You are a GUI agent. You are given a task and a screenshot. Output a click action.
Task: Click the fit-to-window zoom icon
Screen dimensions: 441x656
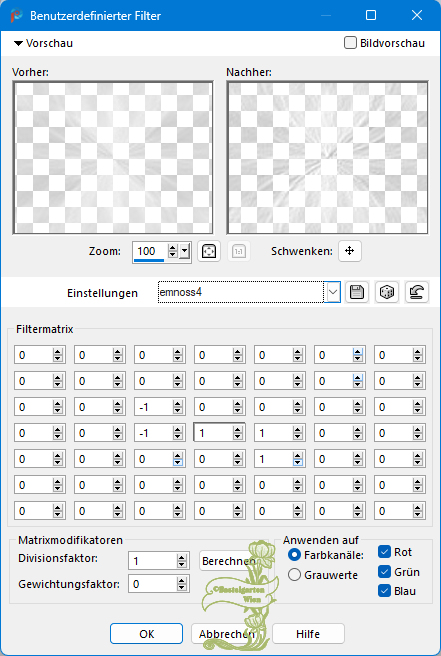click(x=209, y=251)
